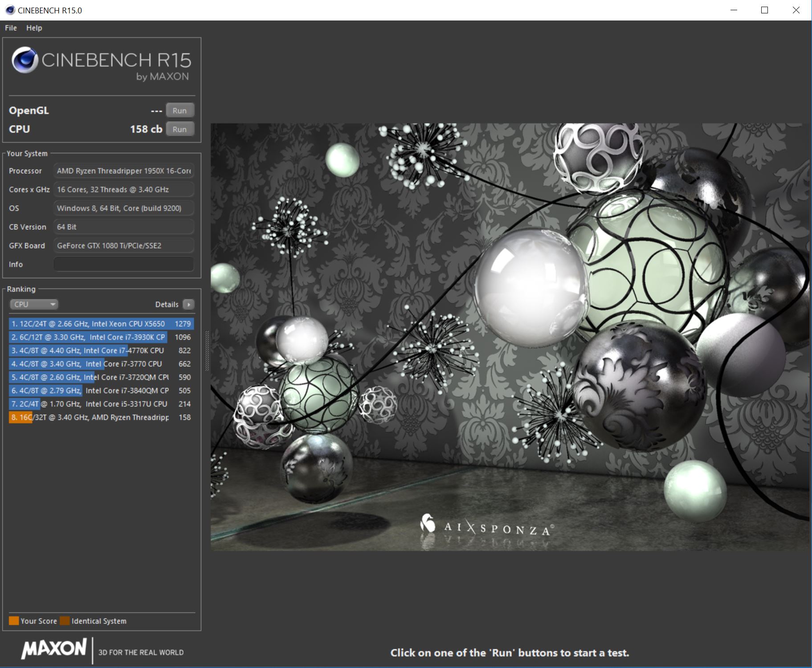This screenshot has height=668, width=812.
Task: Click the Cinebench icon in title bar
Action: coord(10,10)
